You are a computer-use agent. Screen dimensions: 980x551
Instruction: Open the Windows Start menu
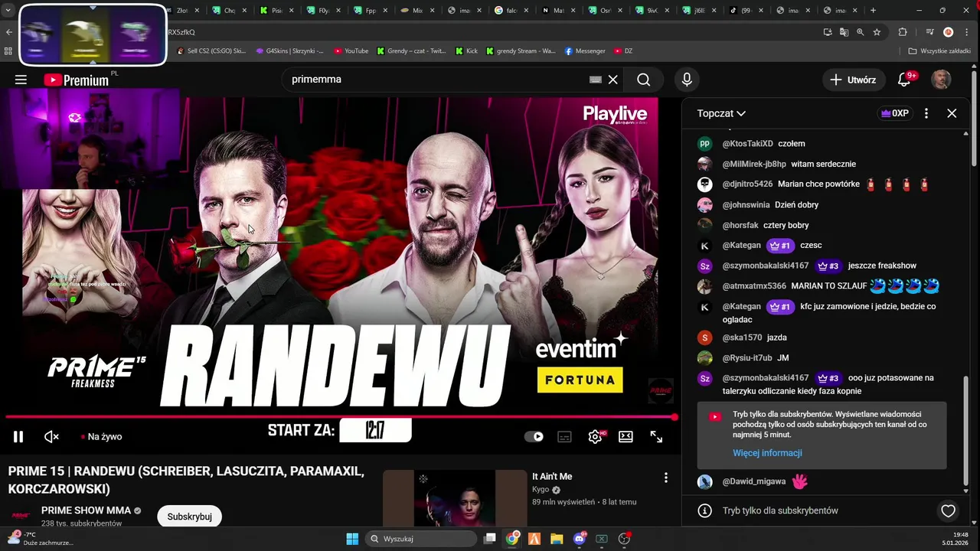pyautogui.click(x=352, y=539)
